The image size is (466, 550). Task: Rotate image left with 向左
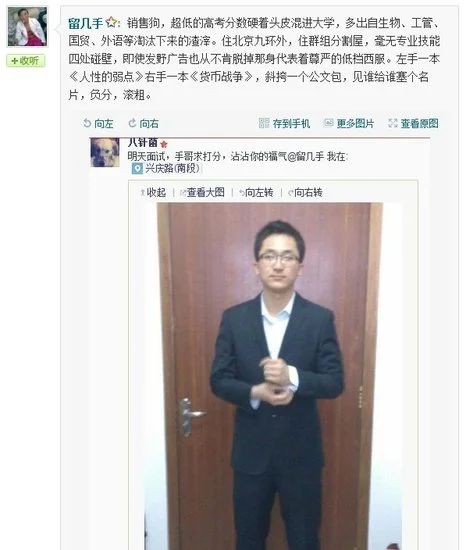(x=98, y=123)
